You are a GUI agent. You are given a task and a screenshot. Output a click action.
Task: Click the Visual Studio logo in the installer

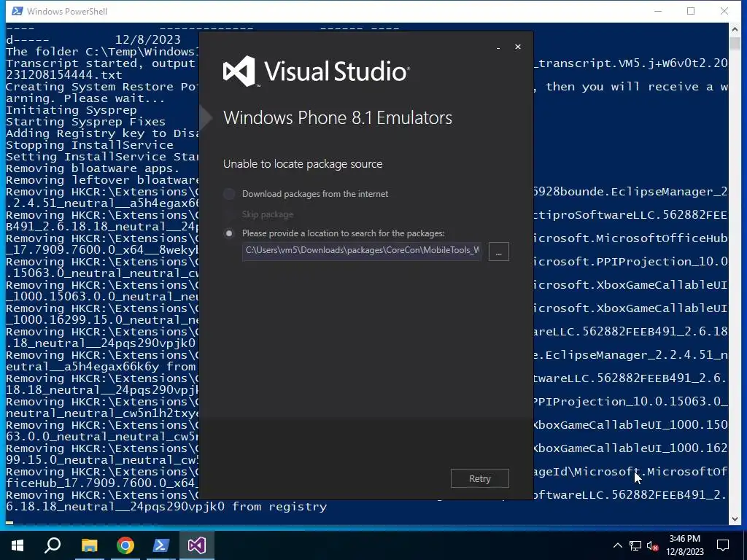point(317,71)
